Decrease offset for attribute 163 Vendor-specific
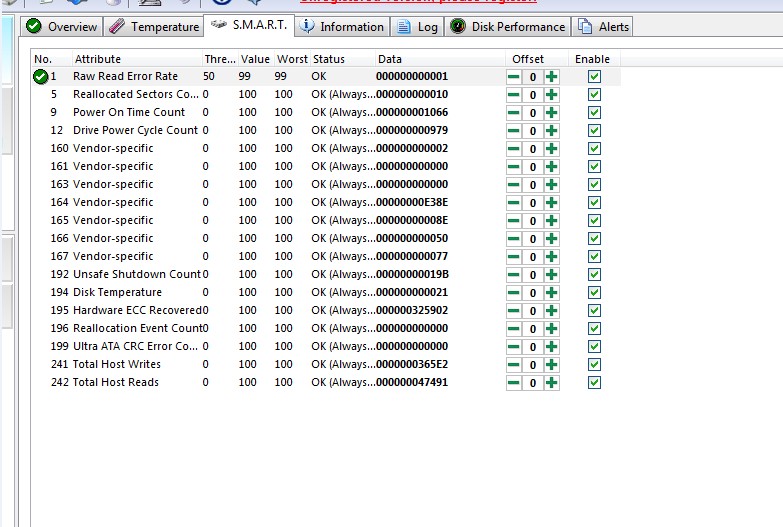This screenshot has width=783, height=527. coord(513,185)
